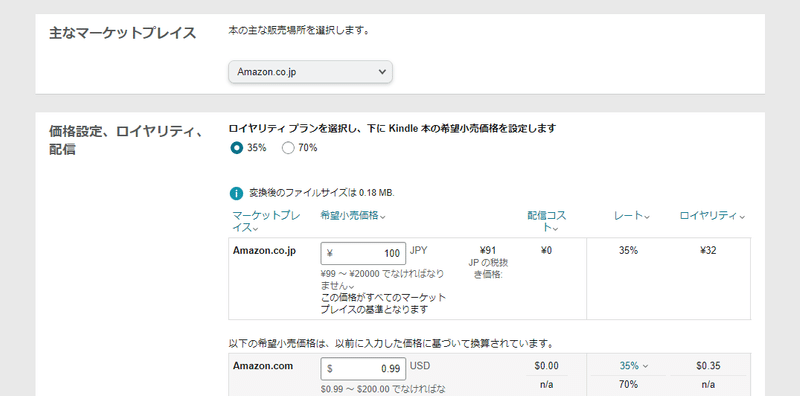Click the 70% rate in Amazon.com row
The height and width of the screenshot is (396, 800).
pyautogui.click(x=628, y=385)
